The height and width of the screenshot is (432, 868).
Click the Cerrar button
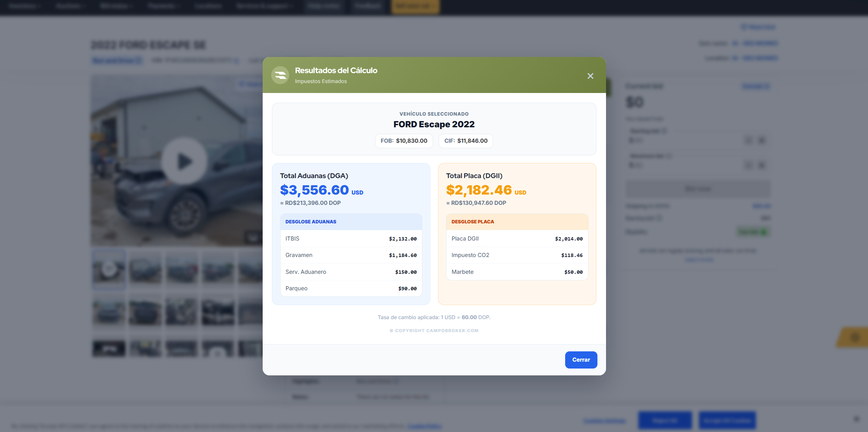(581, 360)
